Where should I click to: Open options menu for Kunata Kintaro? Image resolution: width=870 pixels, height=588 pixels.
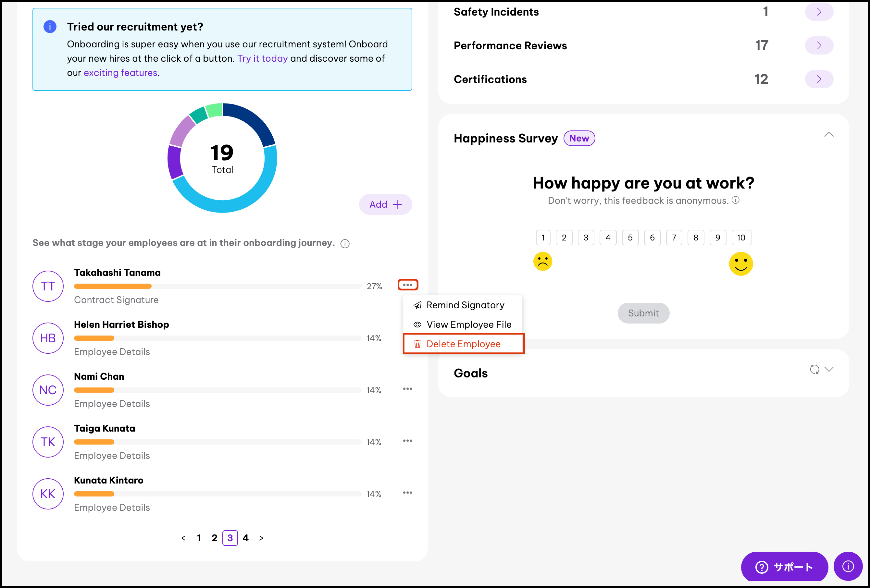coord(407,493)
